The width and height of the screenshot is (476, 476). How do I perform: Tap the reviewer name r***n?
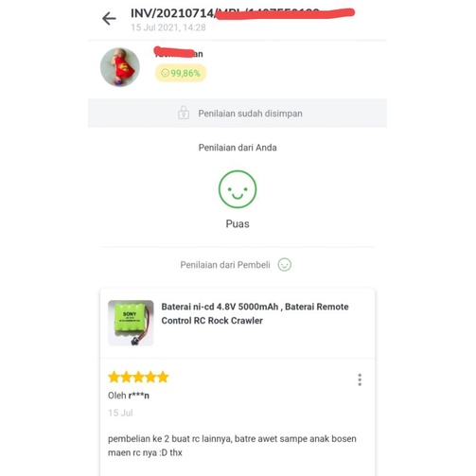[x=139, y=396]
